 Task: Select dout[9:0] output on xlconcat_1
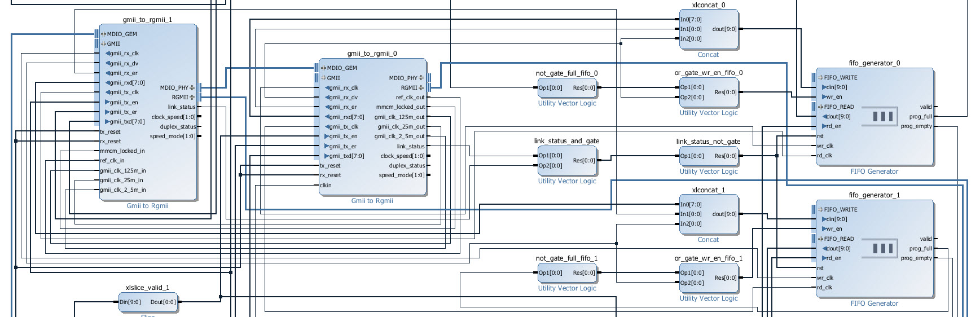click(x=724, y=214)
